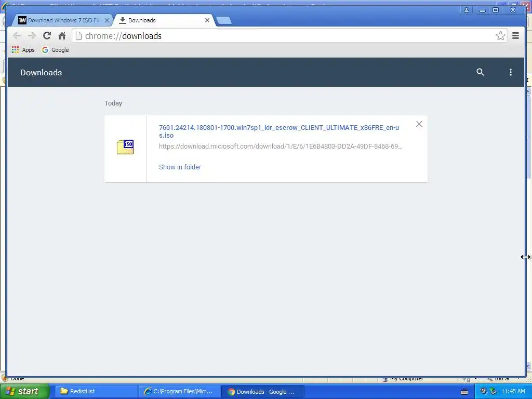532x399 pixels.
Task: Open the Windows start menu
Action: 24,391
